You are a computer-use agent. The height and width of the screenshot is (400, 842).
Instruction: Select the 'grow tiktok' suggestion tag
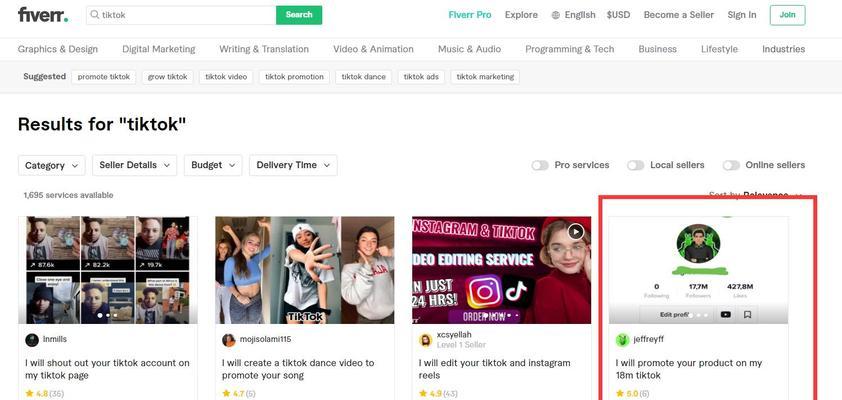tap(168, 77)
